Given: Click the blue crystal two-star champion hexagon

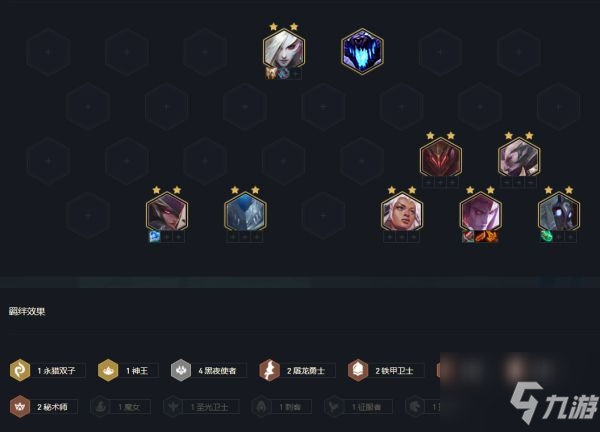Looking at the screenshot, I should click(245, 213).
